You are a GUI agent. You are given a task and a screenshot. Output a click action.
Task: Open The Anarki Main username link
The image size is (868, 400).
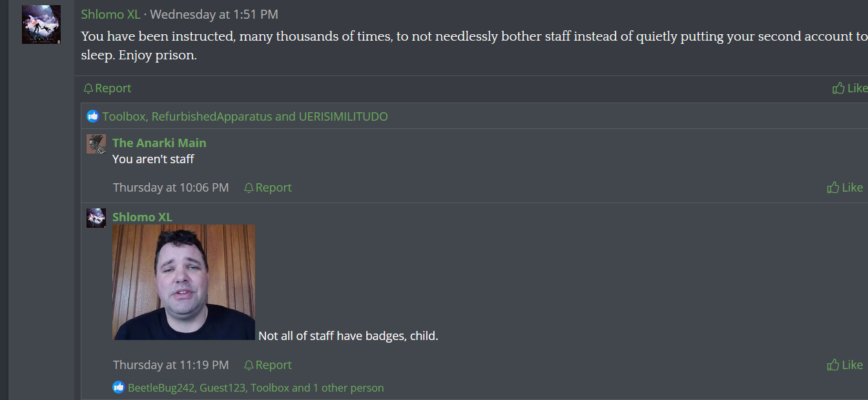160,143
